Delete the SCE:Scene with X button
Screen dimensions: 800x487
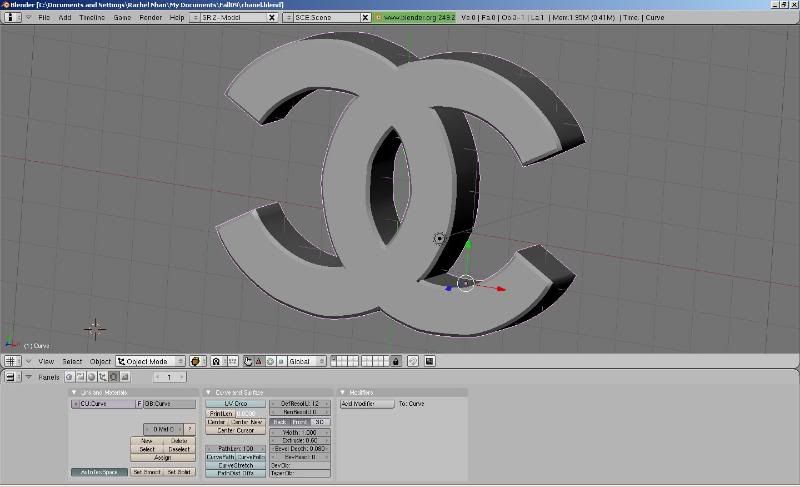365,17
